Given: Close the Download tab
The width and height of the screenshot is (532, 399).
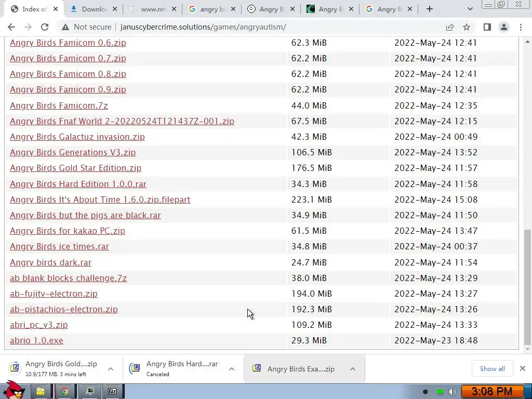Looking at the screenshot, I should click(115, 9).
